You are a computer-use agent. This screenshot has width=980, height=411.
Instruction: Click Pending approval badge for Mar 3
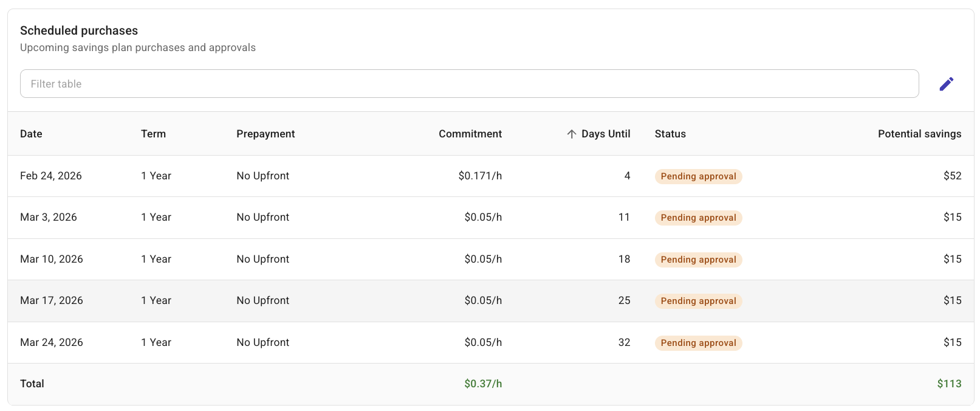(x=698, y=218)
